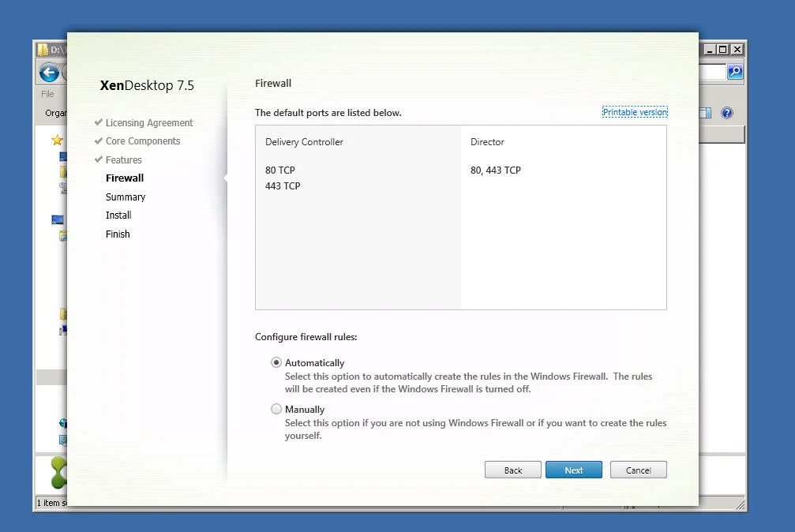Image resolution: width=795 pixels, height=532 pixels.
Task: Click the 80 TCP port text
Action: [x=280, y=170]
